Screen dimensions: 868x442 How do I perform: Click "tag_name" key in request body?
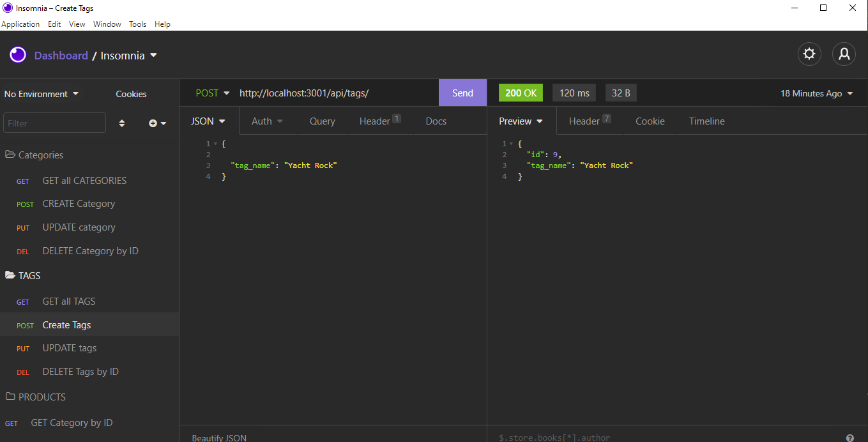coord(254,165)
